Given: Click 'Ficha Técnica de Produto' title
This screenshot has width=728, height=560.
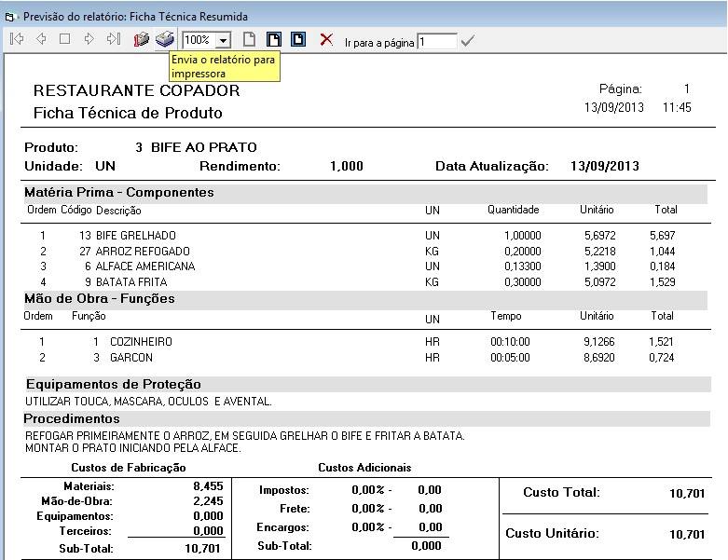Looking at the screenshot, I should (x=128, y=113).
